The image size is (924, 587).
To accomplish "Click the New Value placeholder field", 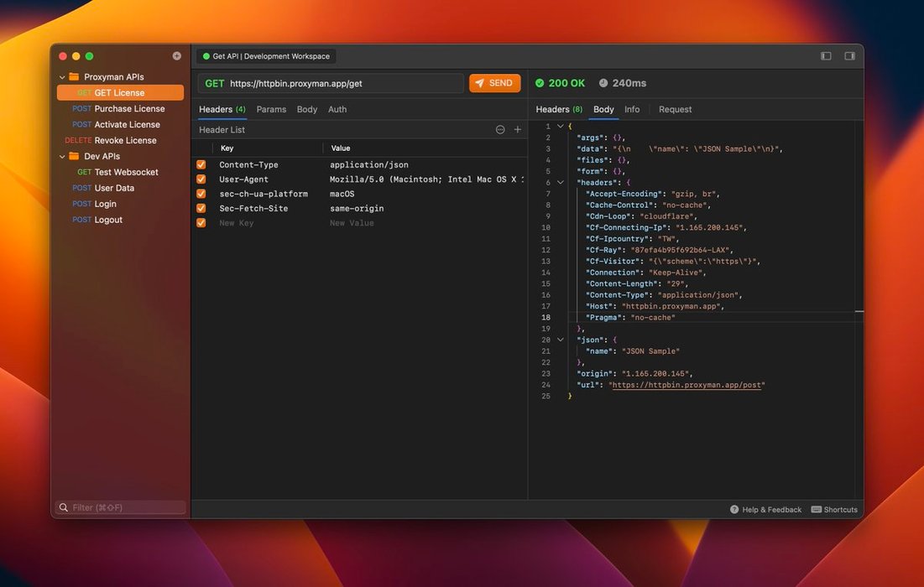I will pos(352,223).
